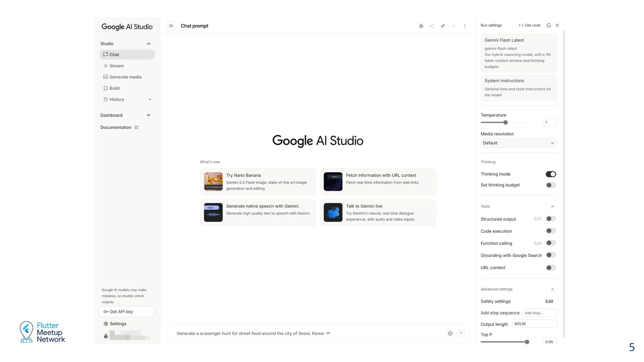Turn on the Code execution toggle
The image size is (644, 362).
pos(550,231)
